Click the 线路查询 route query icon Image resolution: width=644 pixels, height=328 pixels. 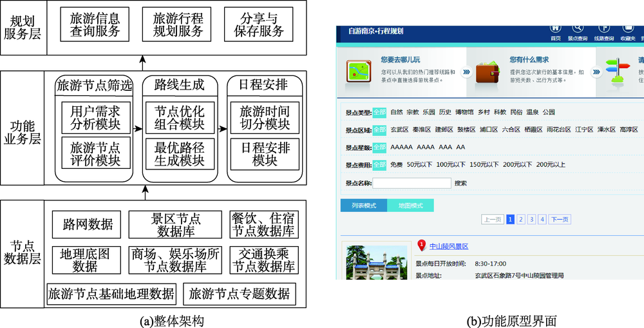[603, 29]
